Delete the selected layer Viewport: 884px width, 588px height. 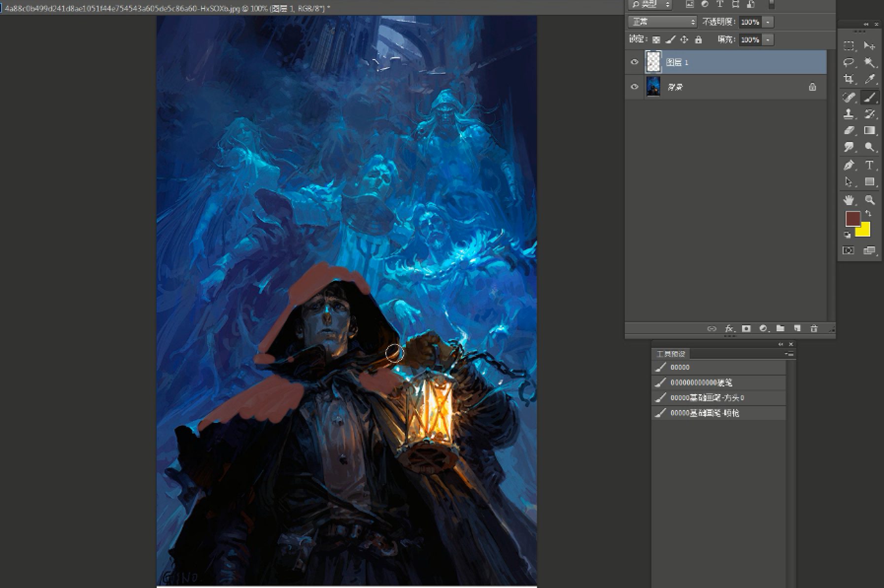click(814, 329)
